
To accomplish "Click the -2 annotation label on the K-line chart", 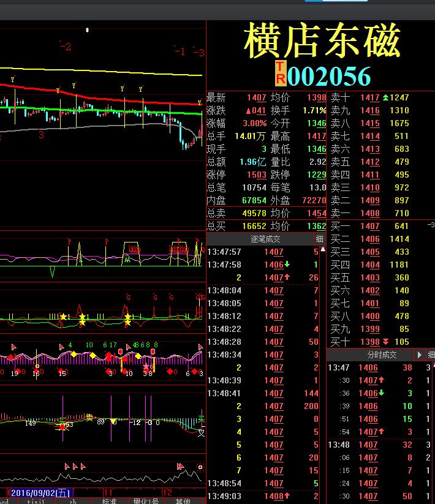I will click(x=66, y=47).
